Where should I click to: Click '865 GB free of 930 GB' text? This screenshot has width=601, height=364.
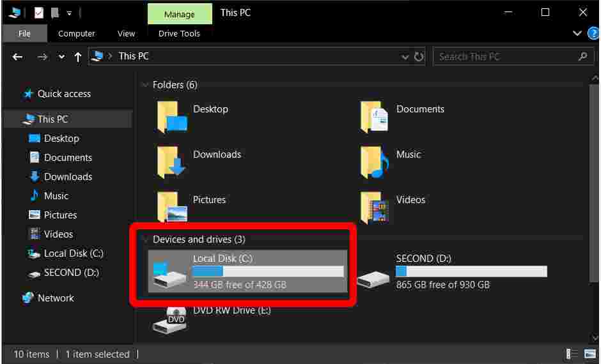coord(442,285)
